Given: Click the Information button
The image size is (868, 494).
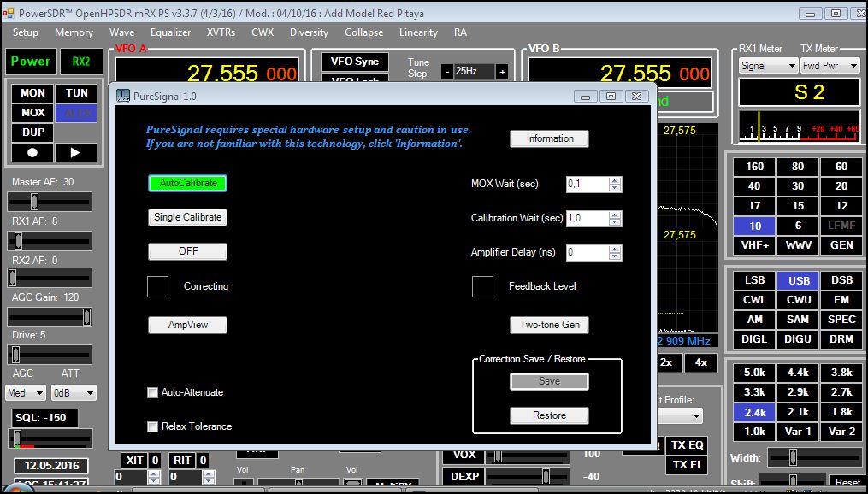Looking at the screenshot, I should [549, 138].
